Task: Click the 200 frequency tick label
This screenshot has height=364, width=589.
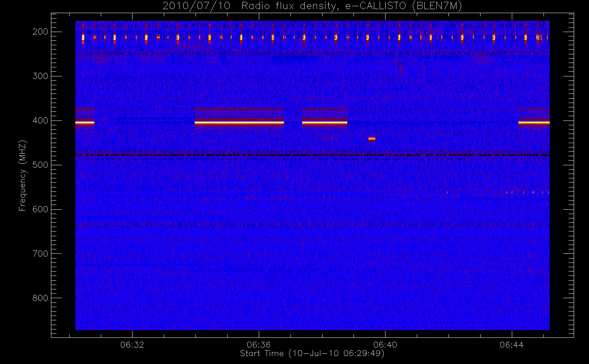Action: coord(40,32)
